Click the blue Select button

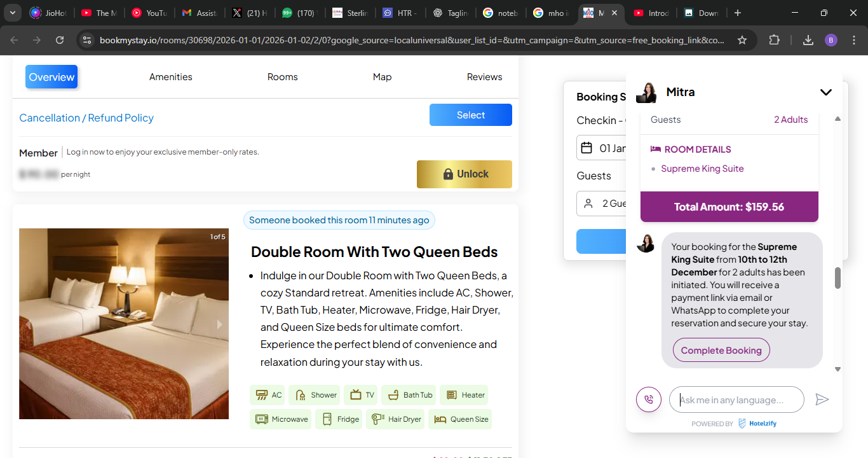pos(471,115)
